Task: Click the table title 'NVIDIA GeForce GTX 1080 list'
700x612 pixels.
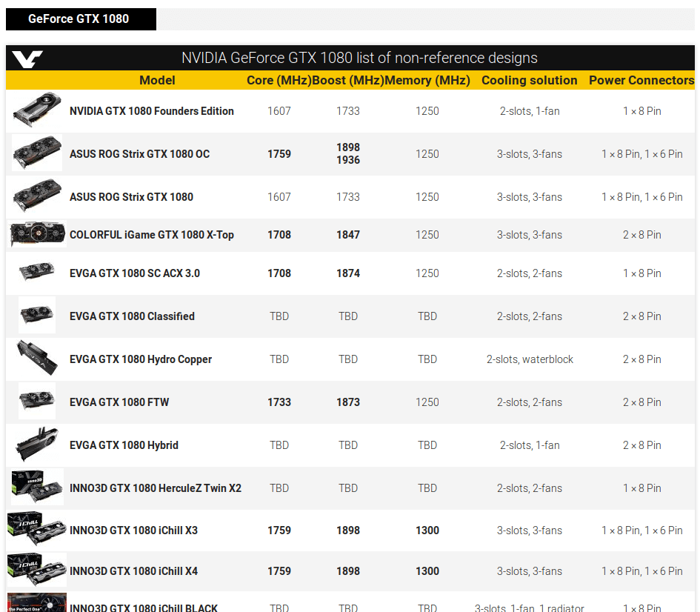Action: [x=359, y=58]
